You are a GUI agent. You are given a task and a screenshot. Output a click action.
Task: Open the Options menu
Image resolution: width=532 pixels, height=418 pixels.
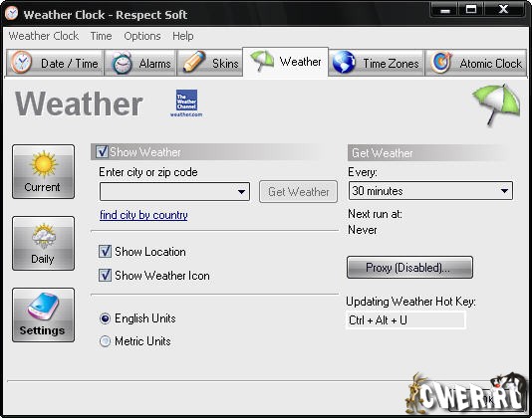(142, 36)
